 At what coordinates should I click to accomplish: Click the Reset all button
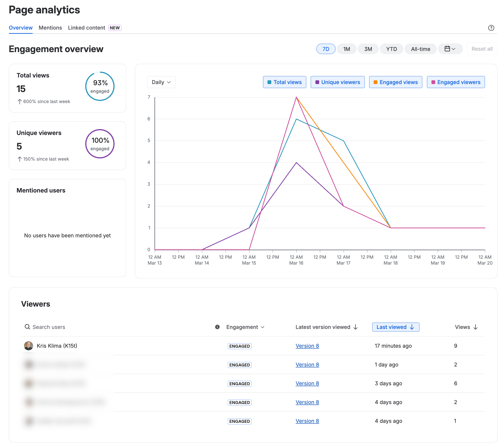(481, 49)
